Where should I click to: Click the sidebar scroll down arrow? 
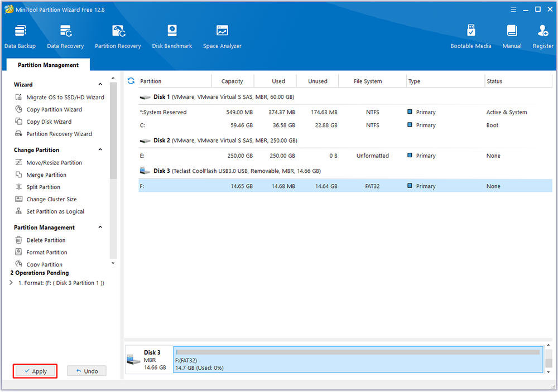coord(113,264)
